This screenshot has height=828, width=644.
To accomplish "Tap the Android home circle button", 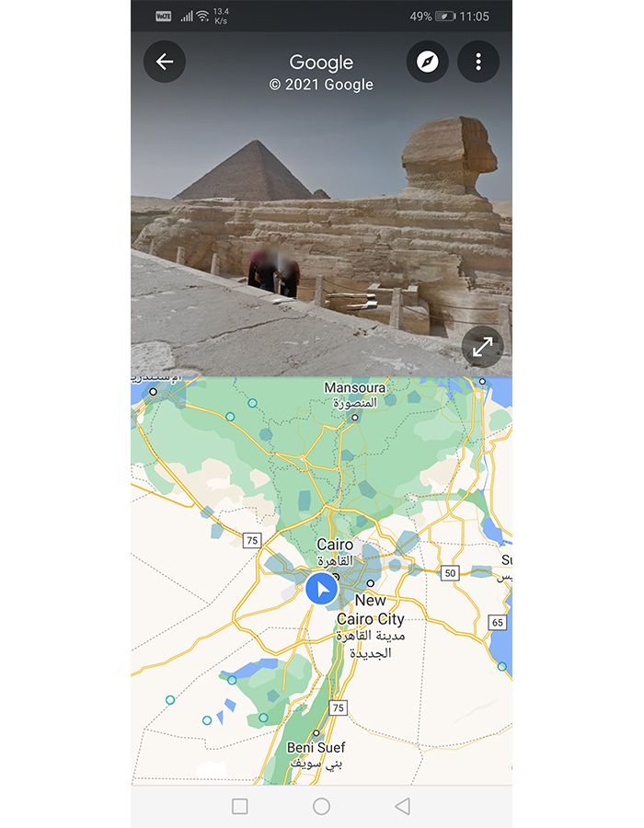I will point(321,806).
